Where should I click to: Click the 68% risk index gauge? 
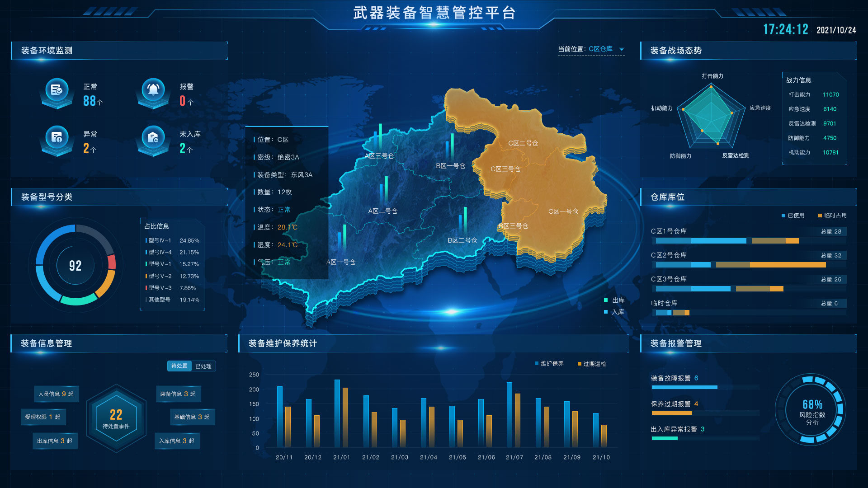[x=812, y=410]
